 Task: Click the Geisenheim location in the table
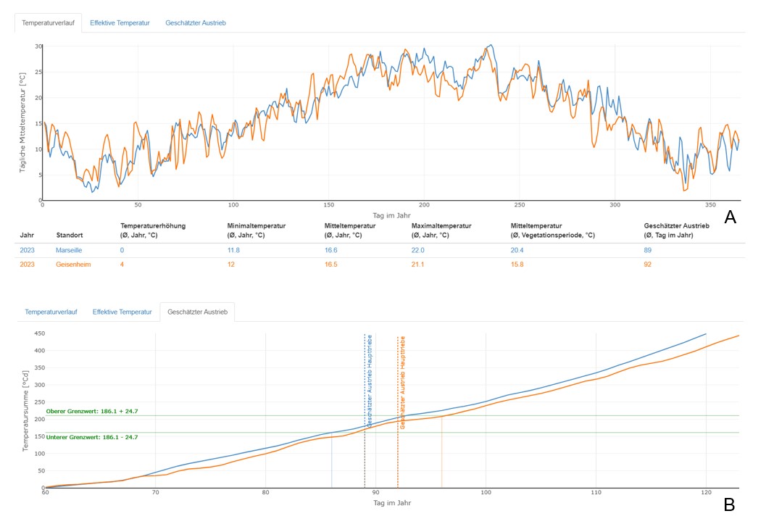[x=73, y=265]
